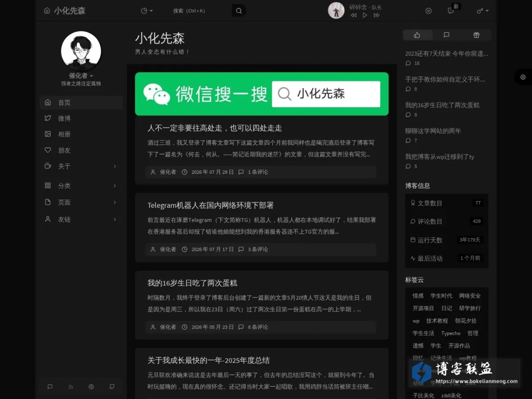
Task: Open the GitHub icon in sidebar footer
Action: tap(112, 387)
